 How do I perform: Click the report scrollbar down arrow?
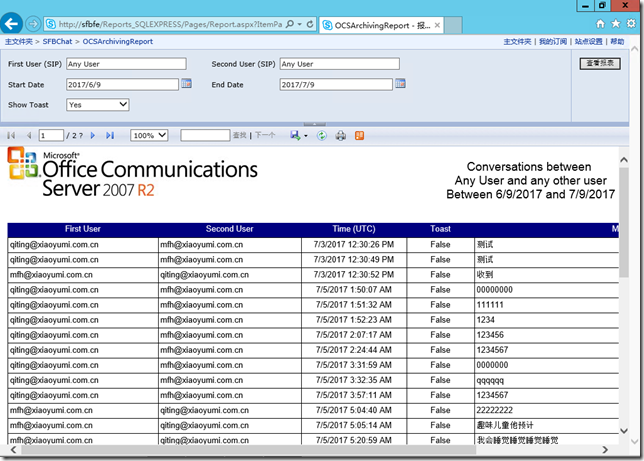(624, 431)
